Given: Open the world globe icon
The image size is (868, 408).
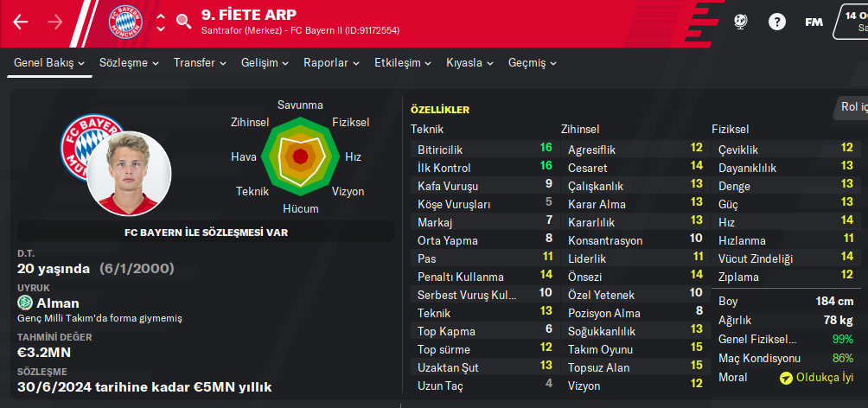Looking at the screenshot, I should [x=740, y=22].
